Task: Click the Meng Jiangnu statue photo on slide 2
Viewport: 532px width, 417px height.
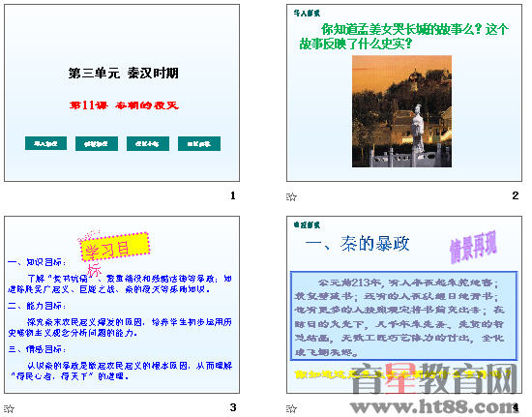Action: tap(401, 111)
